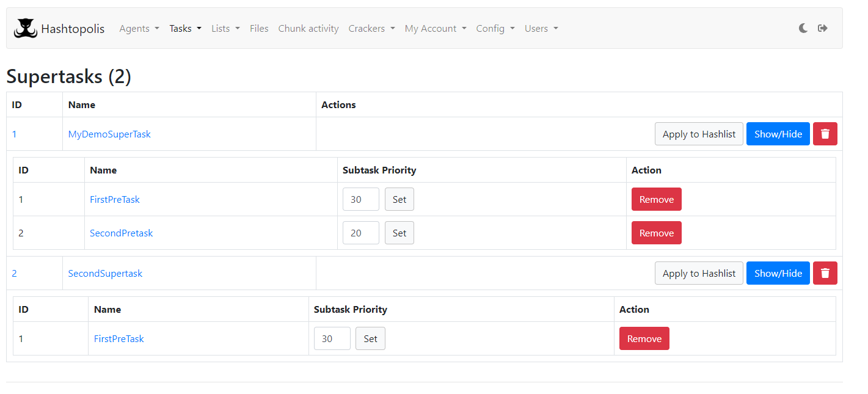Apply MyDemoSuperTask to Hashlist
Image resolution: width=868 pixels, height=394 pixels.
point(699,134)
